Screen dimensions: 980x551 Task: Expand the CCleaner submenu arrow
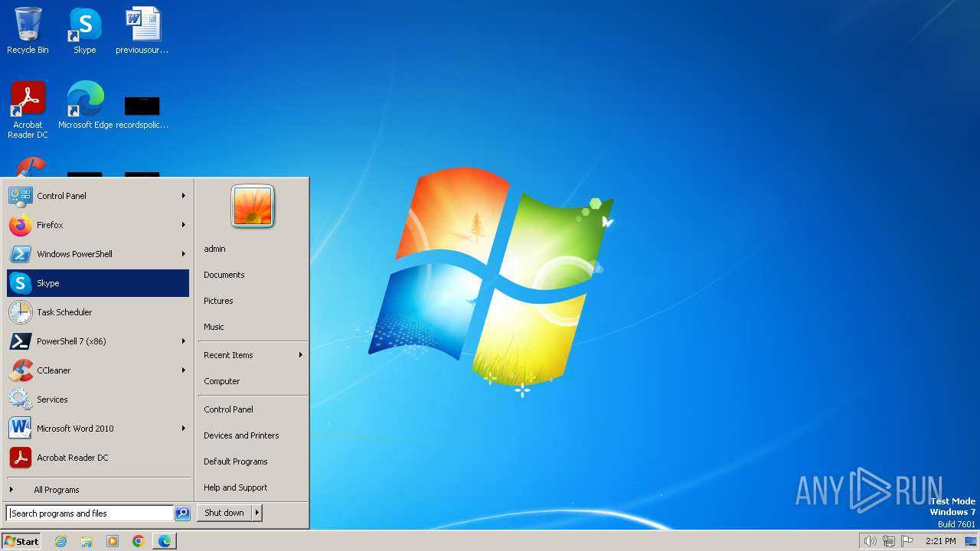184,370
